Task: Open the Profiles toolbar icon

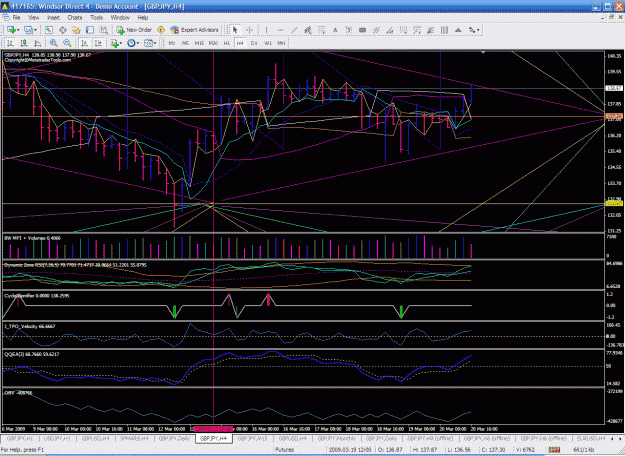Action: pyautogui.click(x=28, y=30)
